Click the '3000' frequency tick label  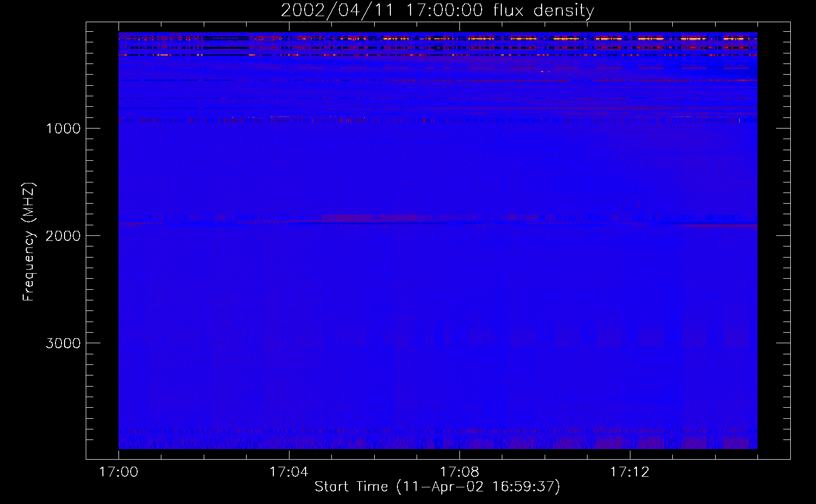[63, 343]
